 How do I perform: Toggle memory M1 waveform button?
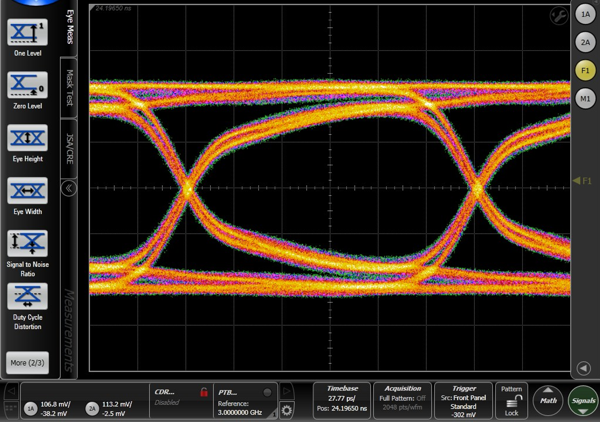click(585, 99)
